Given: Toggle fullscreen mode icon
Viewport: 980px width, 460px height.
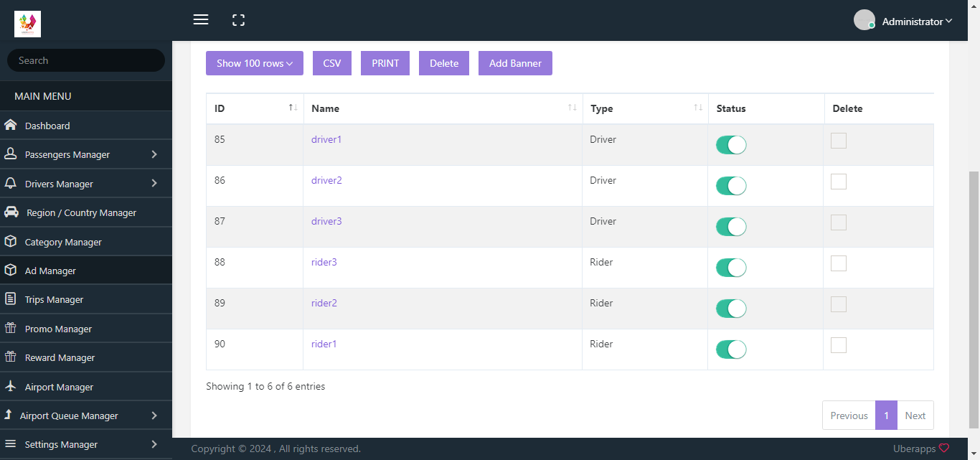Looking at the screenshot, I should [x=239, y=20].
